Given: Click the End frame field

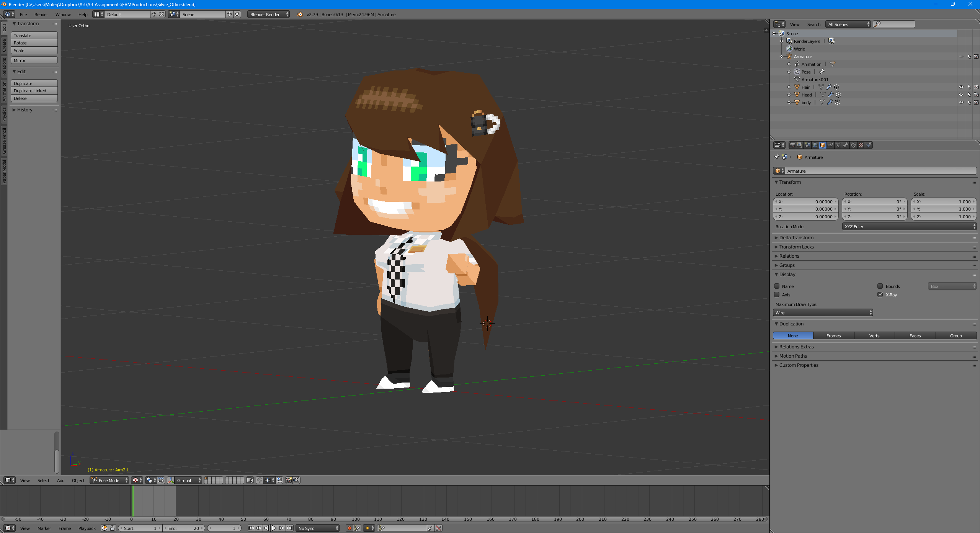Looking at the screenshot, I should (184, 528).
